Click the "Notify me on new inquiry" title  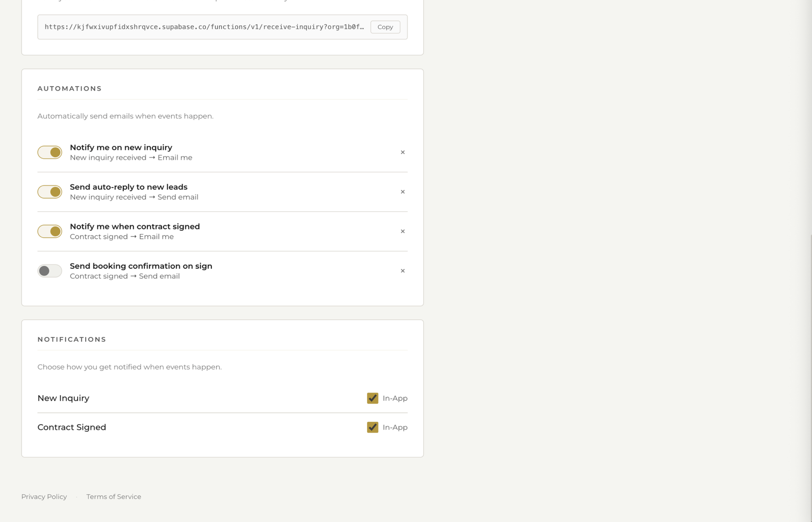121,147
